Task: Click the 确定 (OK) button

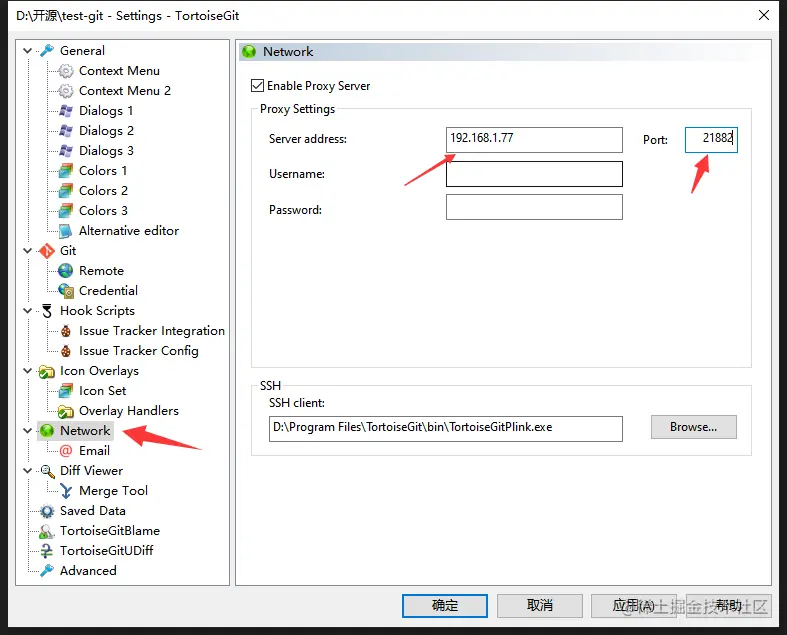Action: coord(445,606)
